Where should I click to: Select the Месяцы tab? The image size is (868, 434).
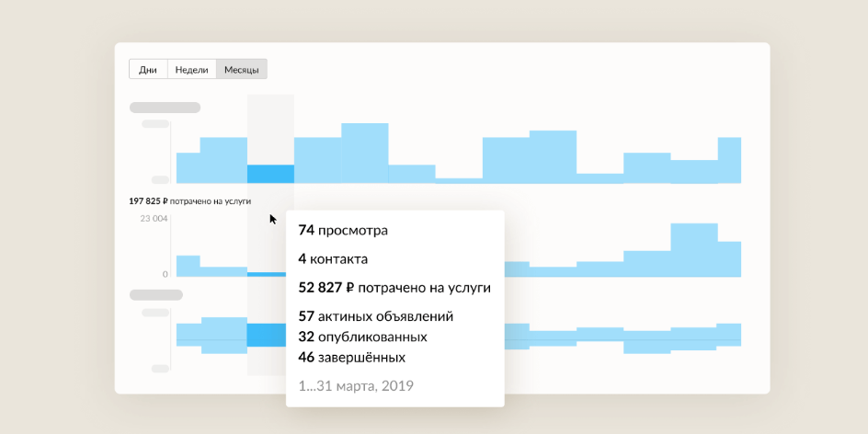pyautogui.click(x=241, y=70)
